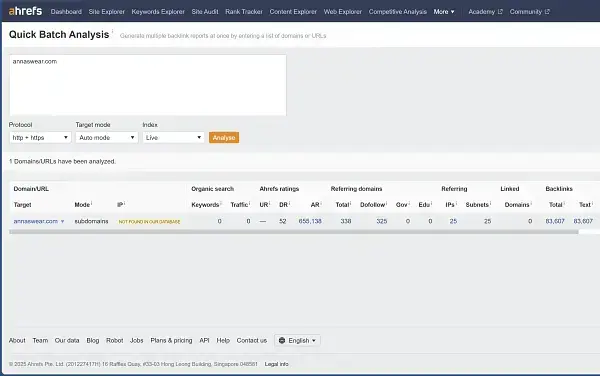This screenshot has width=600, height=376.
Task: Expand the dropdown arrow next to annaswear.com
Action: tap(62, 221)
